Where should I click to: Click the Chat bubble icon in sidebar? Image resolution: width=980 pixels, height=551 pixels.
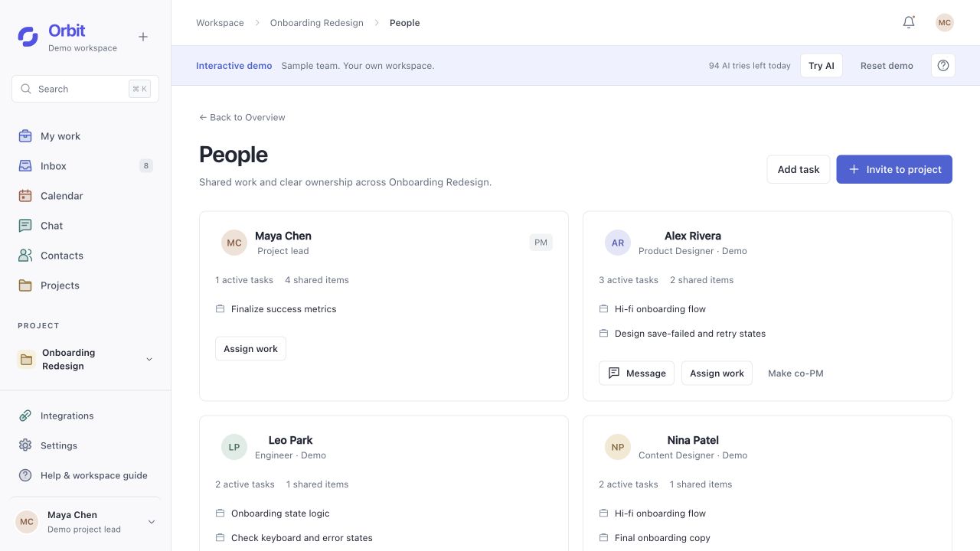click(25, 226)
